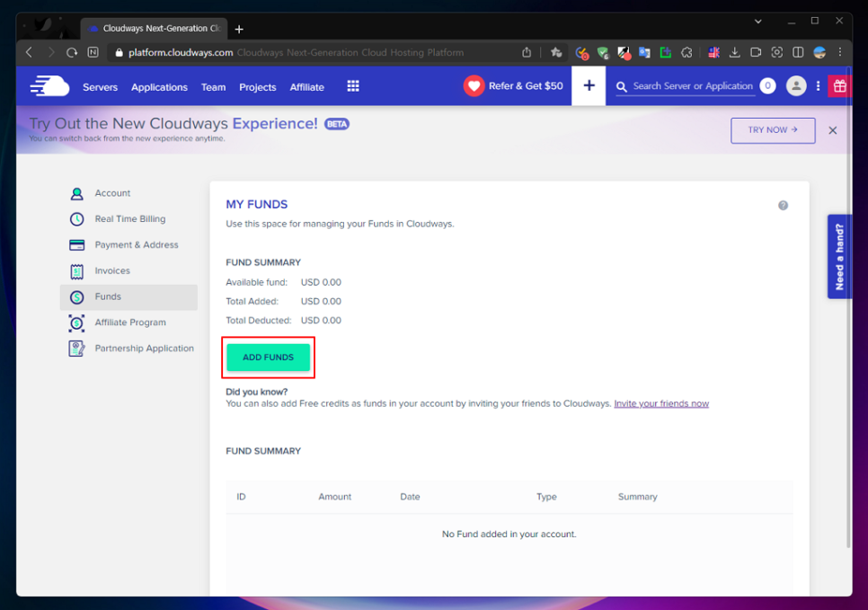Click the Affiliate Program icon
The width and height of the screenshot is (868, 610).
(x=77, y=323)
